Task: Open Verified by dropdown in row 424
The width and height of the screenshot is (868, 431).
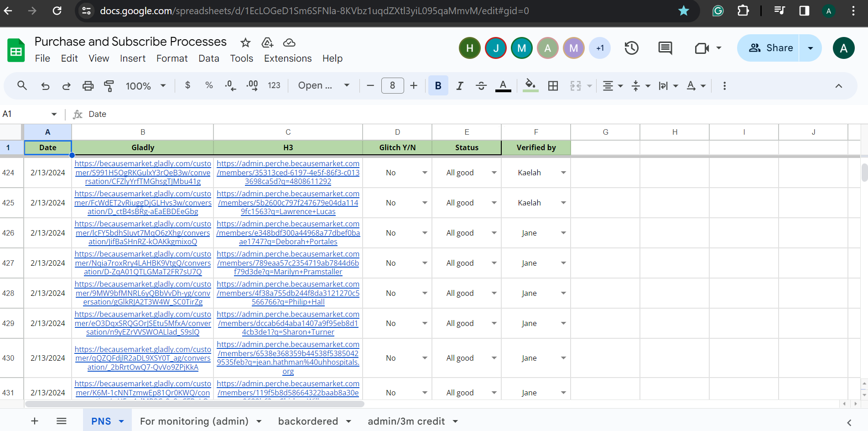Action: (x=563, y=173)
